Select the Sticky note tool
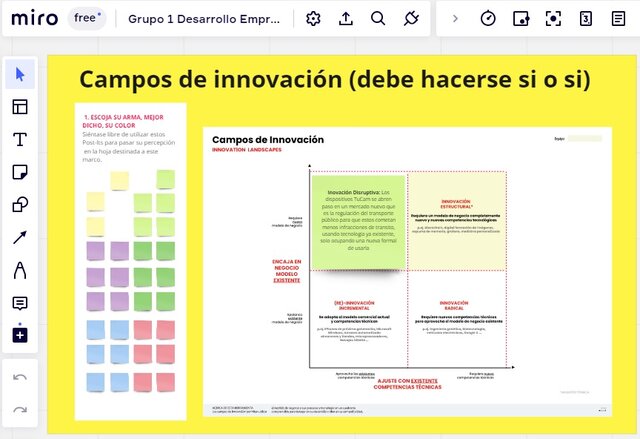Image resolution: width=640 pixels, height=439 pixels. pyautogui.click(x=20, y=172)
